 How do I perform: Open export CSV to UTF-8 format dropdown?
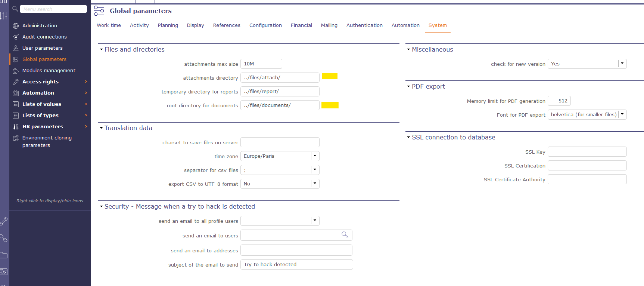point(315,184)
